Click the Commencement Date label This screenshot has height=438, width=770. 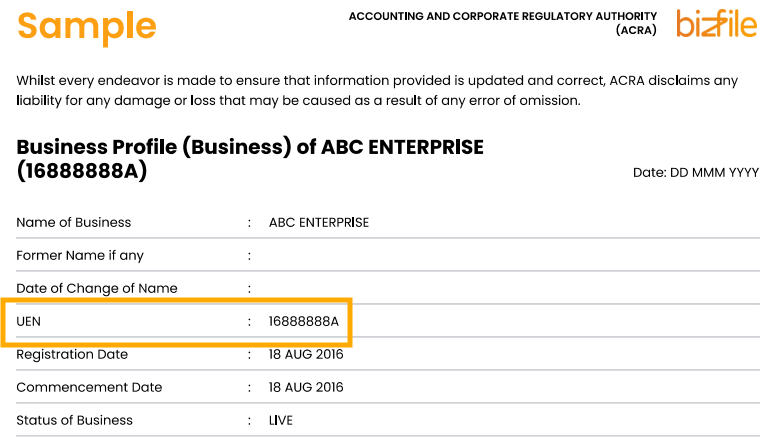tap(89, 387)
